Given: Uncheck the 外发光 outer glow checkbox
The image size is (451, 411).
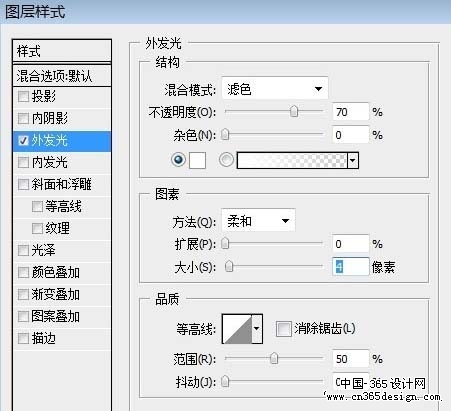Looking at the screenshot, I should click(23, 140).
